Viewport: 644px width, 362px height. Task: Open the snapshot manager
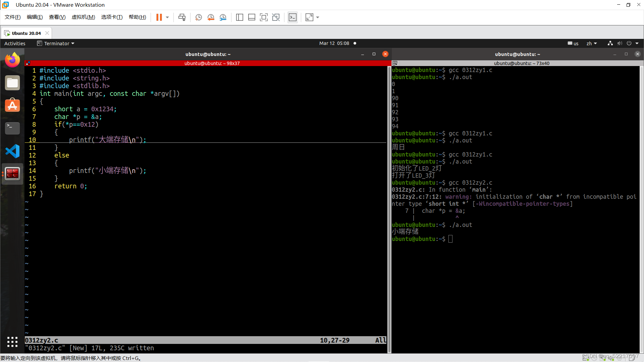click(x=223, y=17)
